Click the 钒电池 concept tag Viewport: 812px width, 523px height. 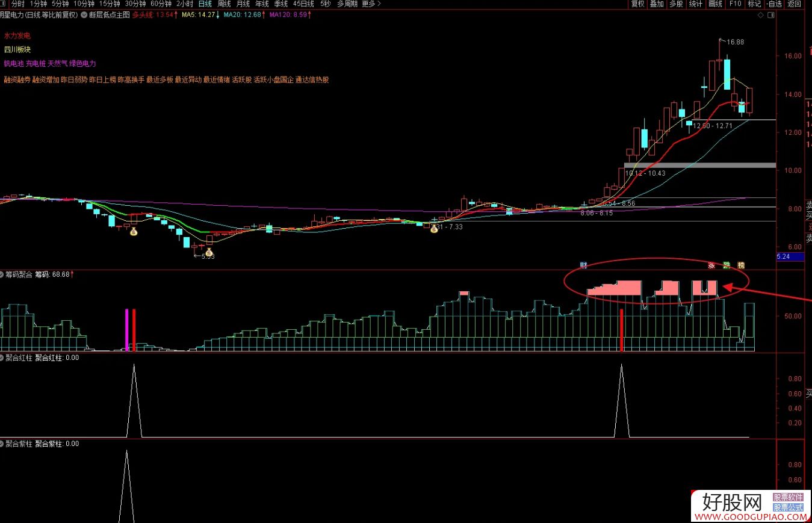click(13, 64)
